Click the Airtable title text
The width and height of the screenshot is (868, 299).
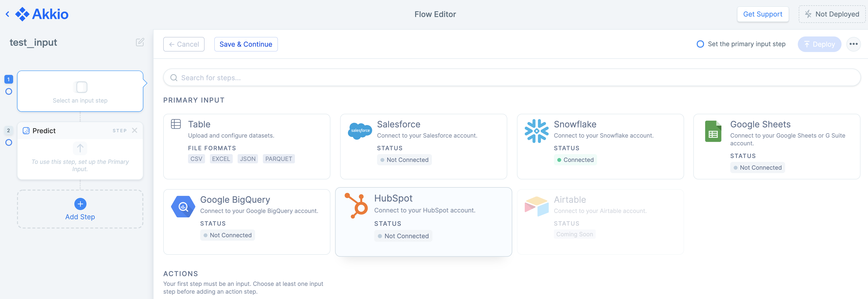(570, 200)
